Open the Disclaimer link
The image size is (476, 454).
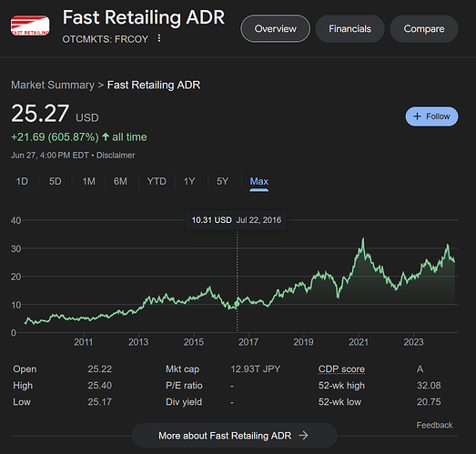116,156
